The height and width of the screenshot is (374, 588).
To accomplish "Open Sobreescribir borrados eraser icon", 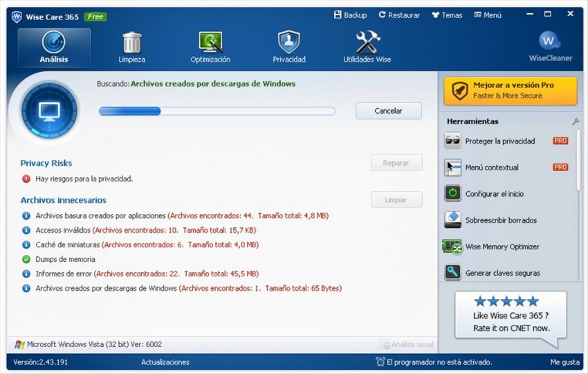I will click(x=452, y=220).
